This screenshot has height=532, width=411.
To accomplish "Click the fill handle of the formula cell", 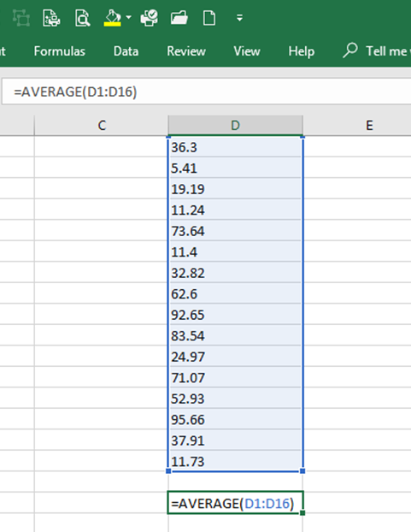I will [302, 512].
